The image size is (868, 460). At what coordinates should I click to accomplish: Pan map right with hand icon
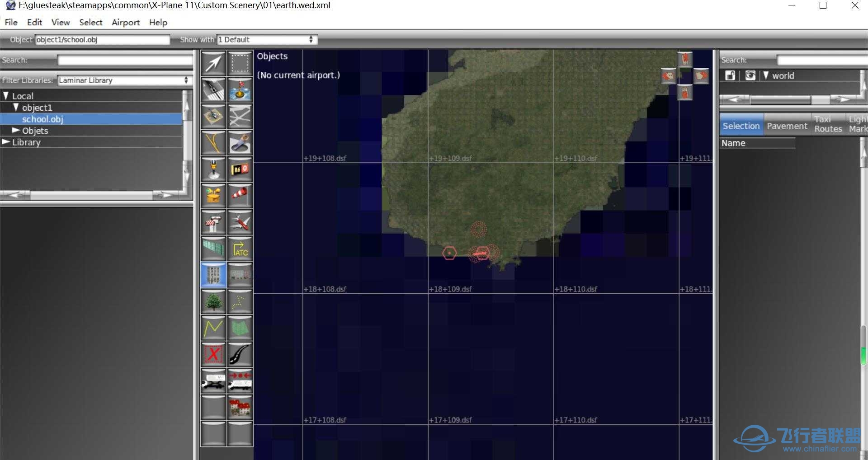701,76
